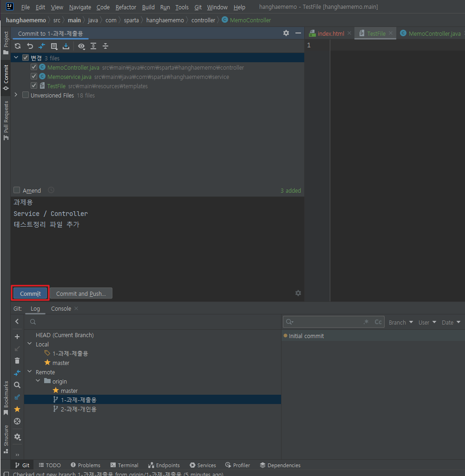Open commit tool window gear settings
Image resolution: width=465 pixels, height=476 pixels.
coord(286,33)
